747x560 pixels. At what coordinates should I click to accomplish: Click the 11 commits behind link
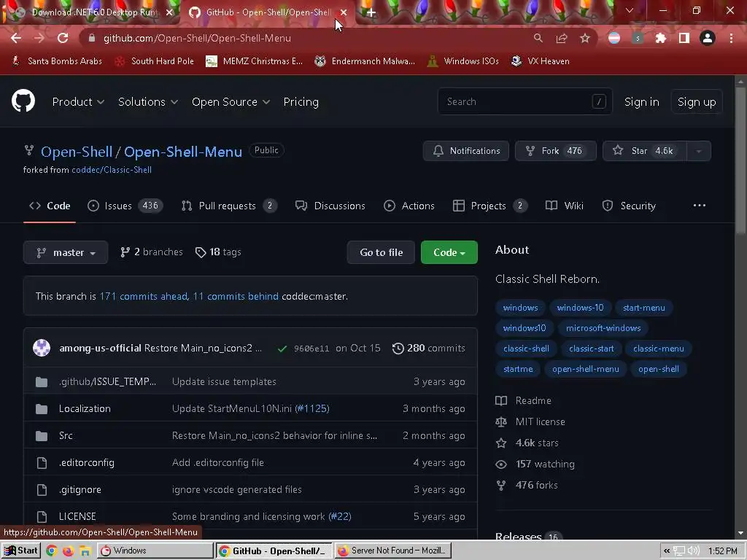point(236,296)
